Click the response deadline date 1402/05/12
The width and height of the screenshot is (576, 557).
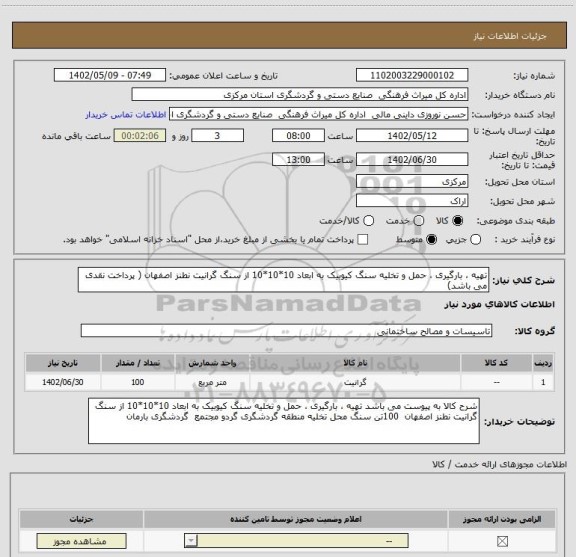pyautogui.click(x=412, y=136)
